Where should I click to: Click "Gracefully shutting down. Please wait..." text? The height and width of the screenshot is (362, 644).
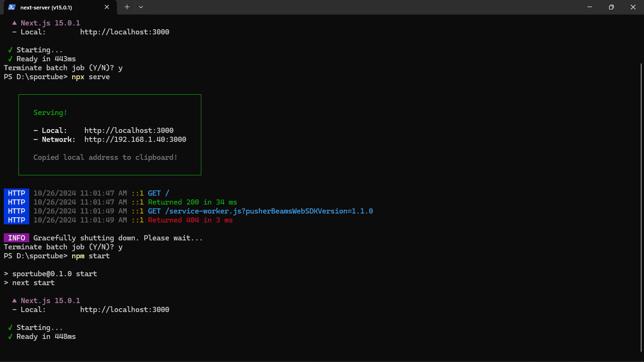[118, 238]
